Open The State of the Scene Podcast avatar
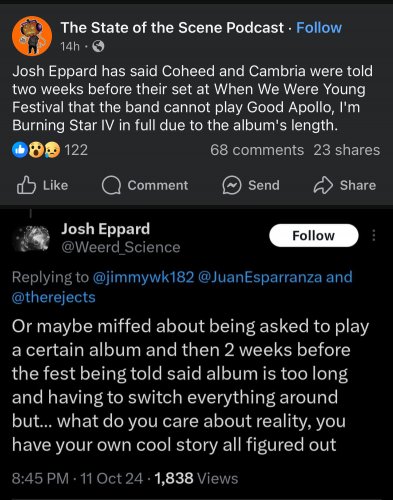Image resolution: width=393 pixels, height=500 pixels. [32, 36]
